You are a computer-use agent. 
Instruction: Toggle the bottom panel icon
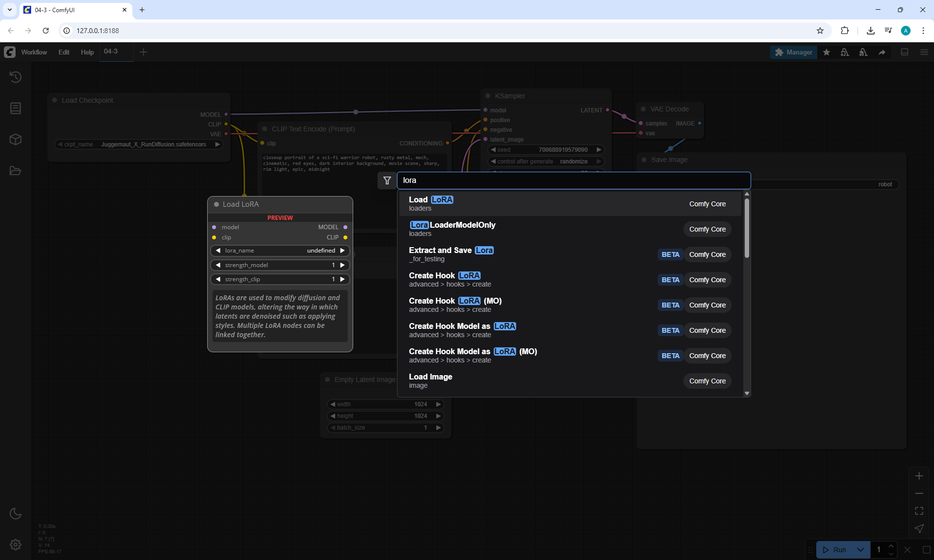(905, 52)
